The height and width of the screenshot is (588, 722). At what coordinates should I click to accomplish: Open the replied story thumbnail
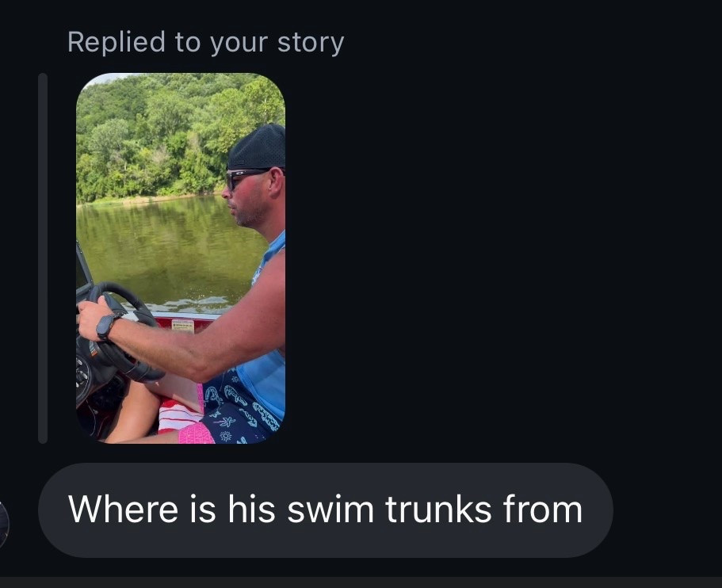tap(181, 258)
